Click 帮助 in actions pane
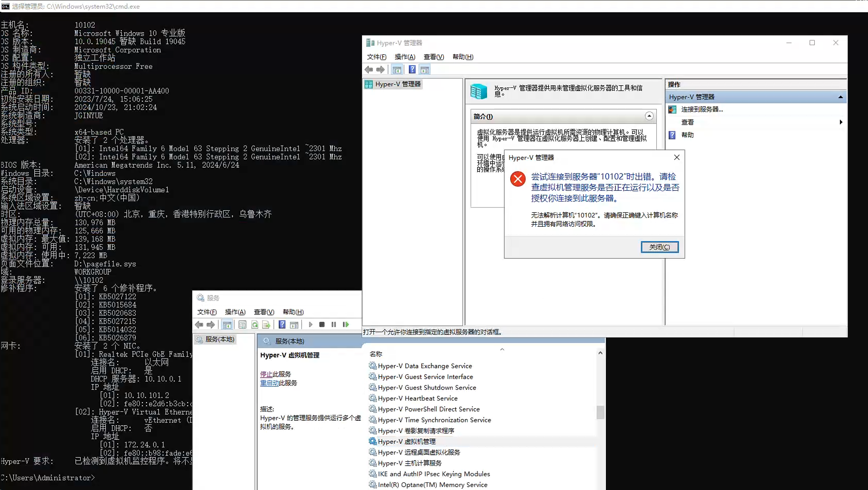868x490 pixels. 687,135
